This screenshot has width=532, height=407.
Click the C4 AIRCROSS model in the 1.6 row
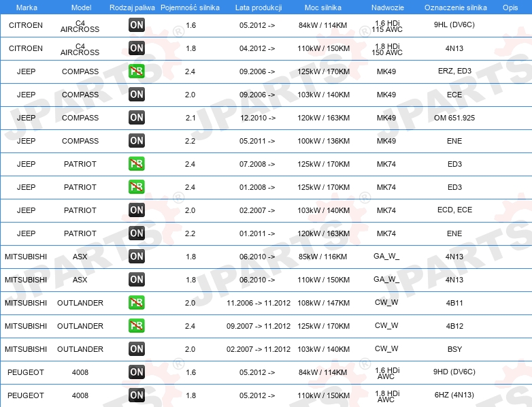tap(80, 26)
